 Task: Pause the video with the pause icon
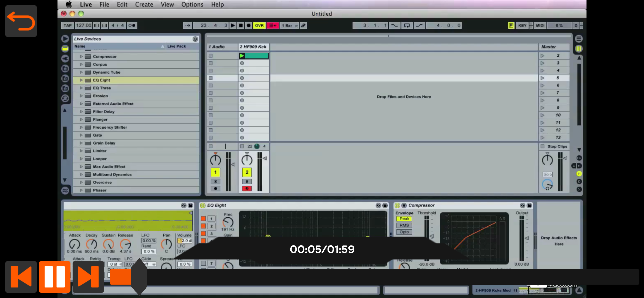(54, 277)
